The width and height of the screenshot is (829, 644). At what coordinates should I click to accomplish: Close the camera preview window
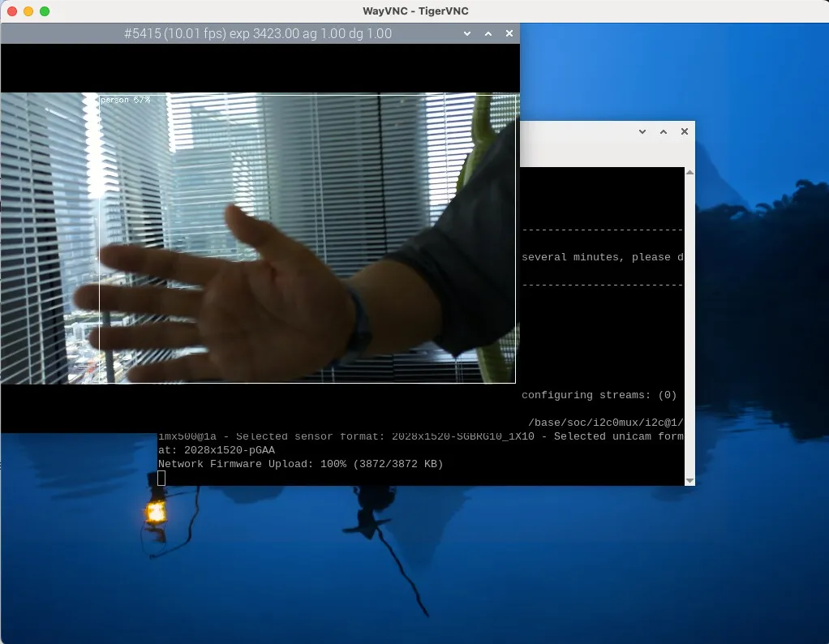pos(509,33)
